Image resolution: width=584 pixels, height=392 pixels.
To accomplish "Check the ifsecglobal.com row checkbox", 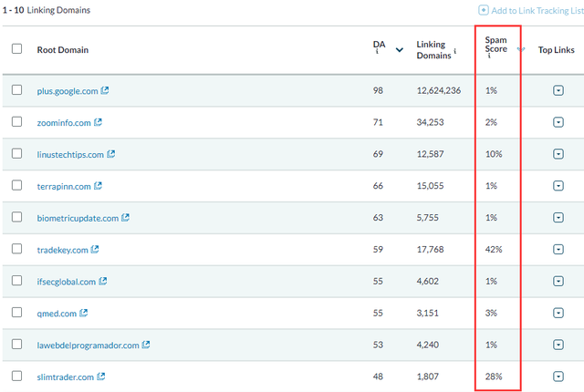I will (x=16, y=281).
